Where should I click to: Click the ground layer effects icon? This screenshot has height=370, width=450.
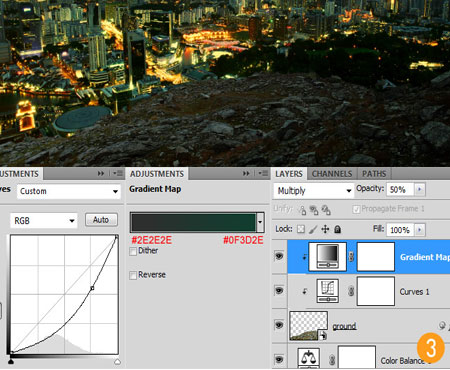tap(442, 325)
